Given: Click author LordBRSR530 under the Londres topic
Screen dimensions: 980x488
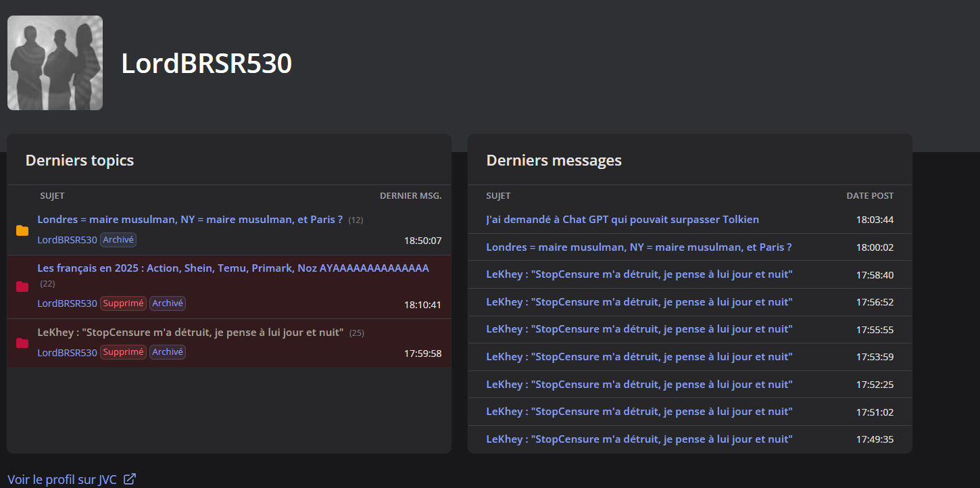Looking at the screenshot, I should (67, 240).
